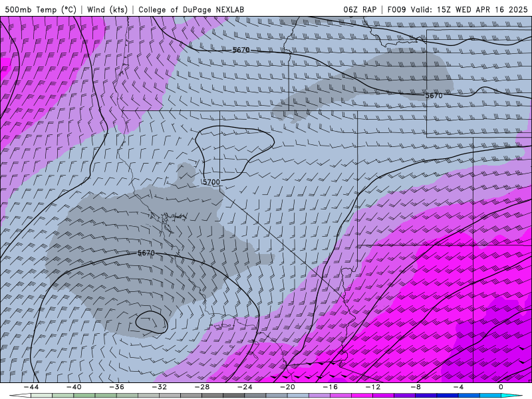532x399 pixels.
Task: Click the "Wind (kts)" header text
Action: 107,9
